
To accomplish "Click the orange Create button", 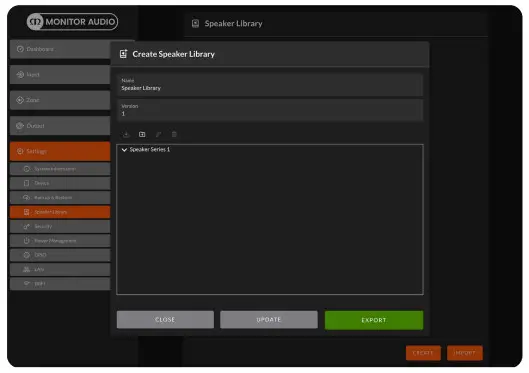I will [423, 353].
